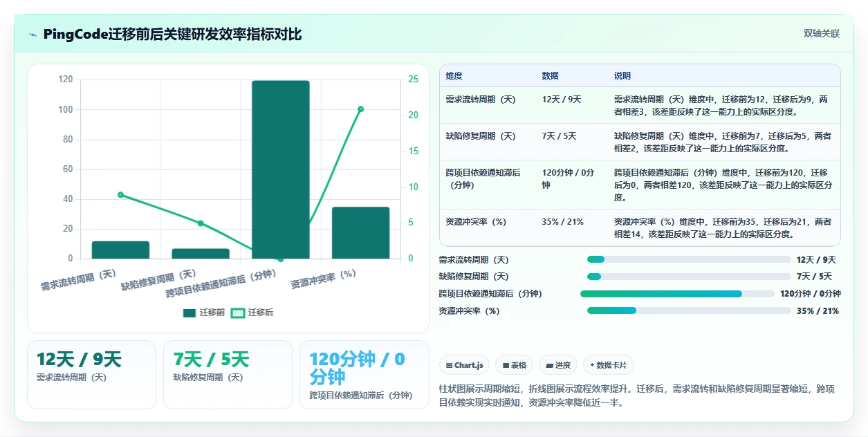Click the 缺陷修复周期 bar in the chart

point(201,254)
